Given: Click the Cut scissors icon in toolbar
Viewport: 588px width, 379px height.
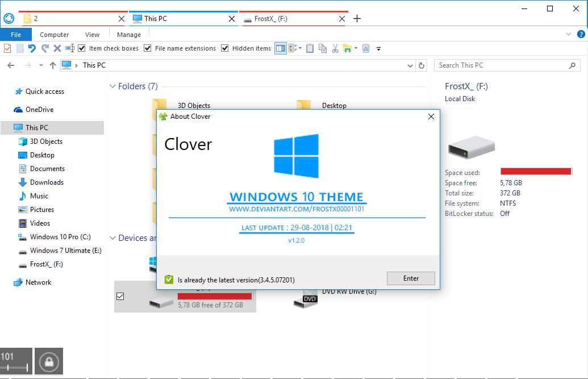Looking at the screenshot, I should pyautogui.click(x=335, y=48).
